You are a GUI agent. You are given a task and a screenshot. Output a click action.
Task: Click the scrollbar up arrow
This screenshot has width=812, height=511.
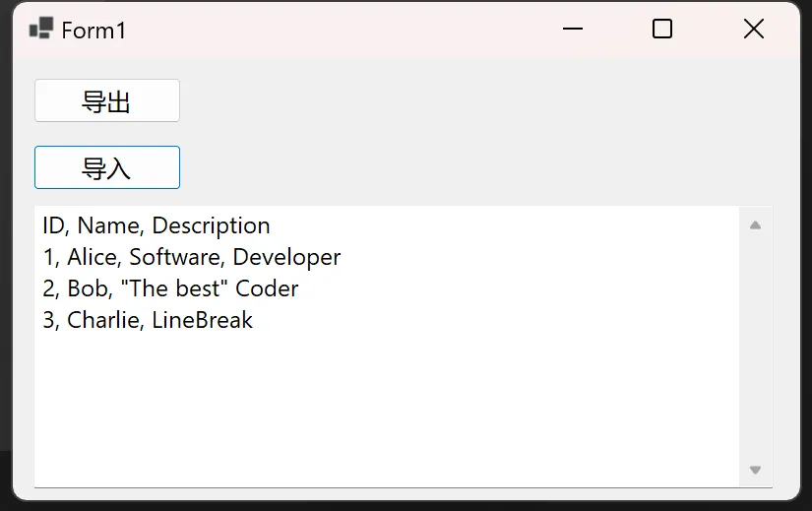755,225
